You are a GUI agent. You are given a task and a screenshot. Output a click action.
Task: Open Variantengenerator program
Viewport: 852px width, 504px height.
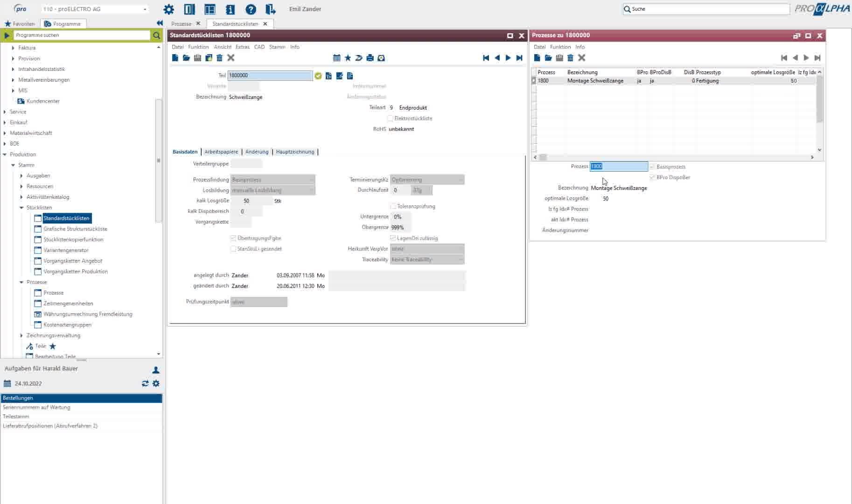click(x=66, y=250)
